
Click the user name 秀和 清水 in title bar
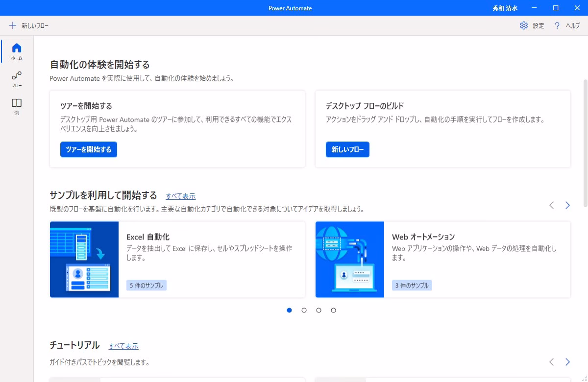tap(505, 8)
